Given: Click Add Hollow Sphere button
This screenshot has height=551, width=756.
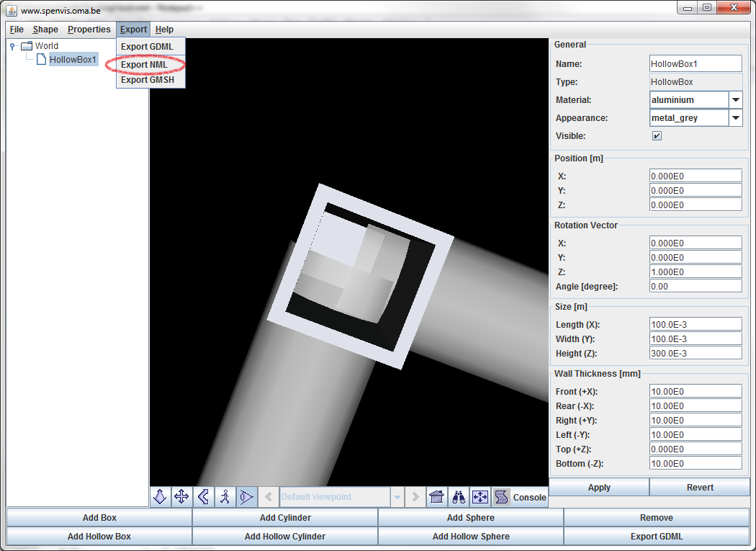Looking at the screenshot, I should tap(471, 536).
